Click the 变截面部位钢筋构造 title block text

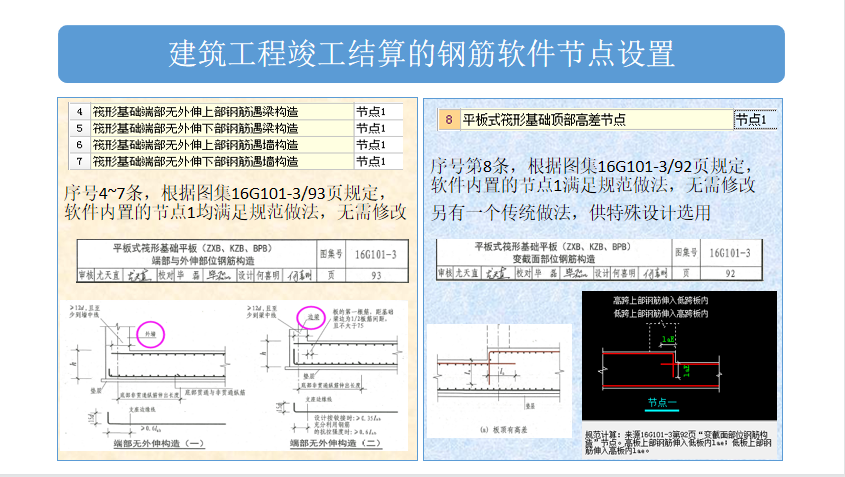(553, 259)
